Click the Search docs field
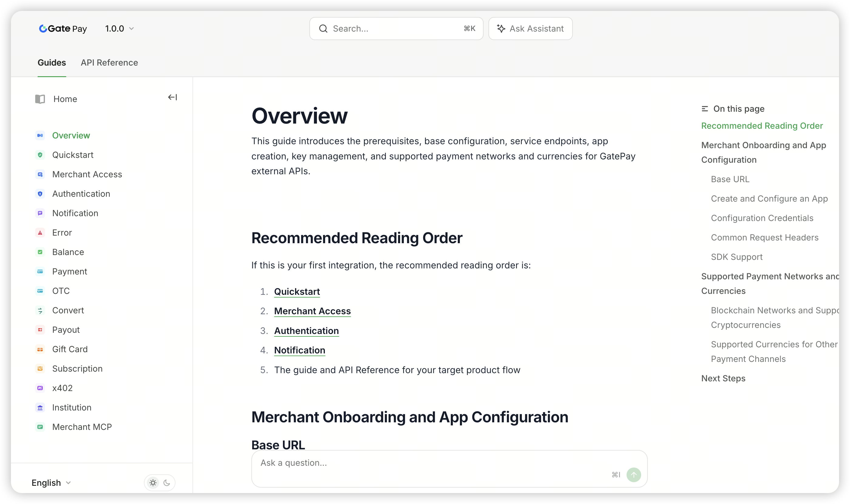The width and height of the screenshot is (850, 504). (x=396, y=29)
